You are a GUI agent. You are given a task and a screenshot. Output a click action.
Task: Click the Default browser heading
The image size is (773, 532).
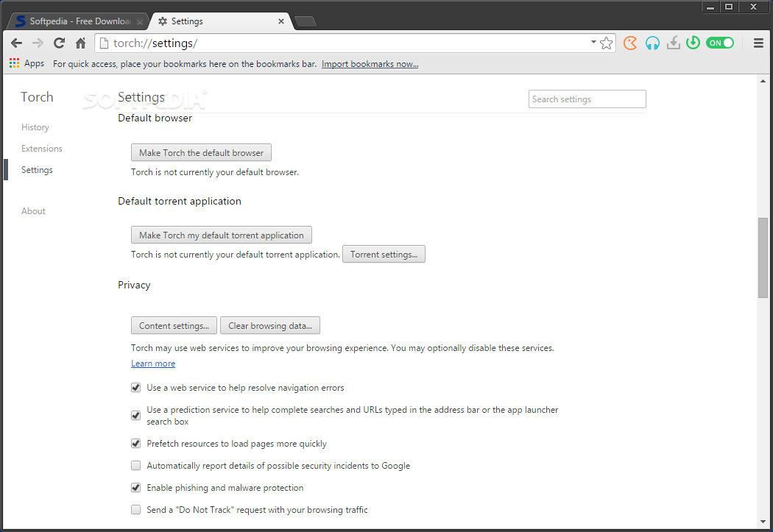click(x=155, y=118)
